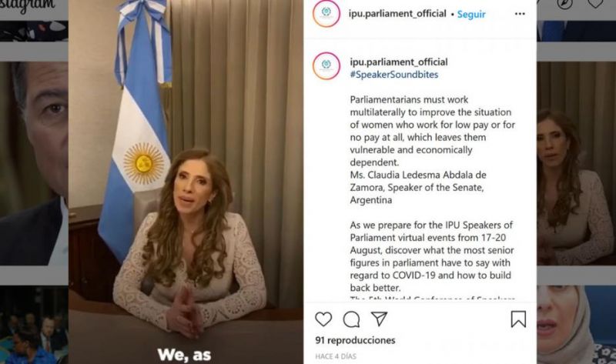
Task: Click the header profile avatar of ipu.parliament_official
Action: click(326, 14)
